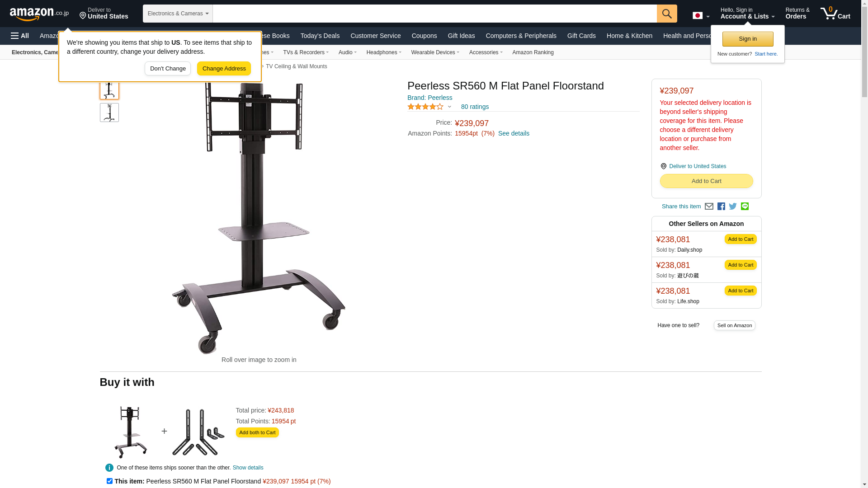This screenshot has width=868, height=488.
Task: Open the Electronics & Cameras search category dropdown
Action: (178, 14)
